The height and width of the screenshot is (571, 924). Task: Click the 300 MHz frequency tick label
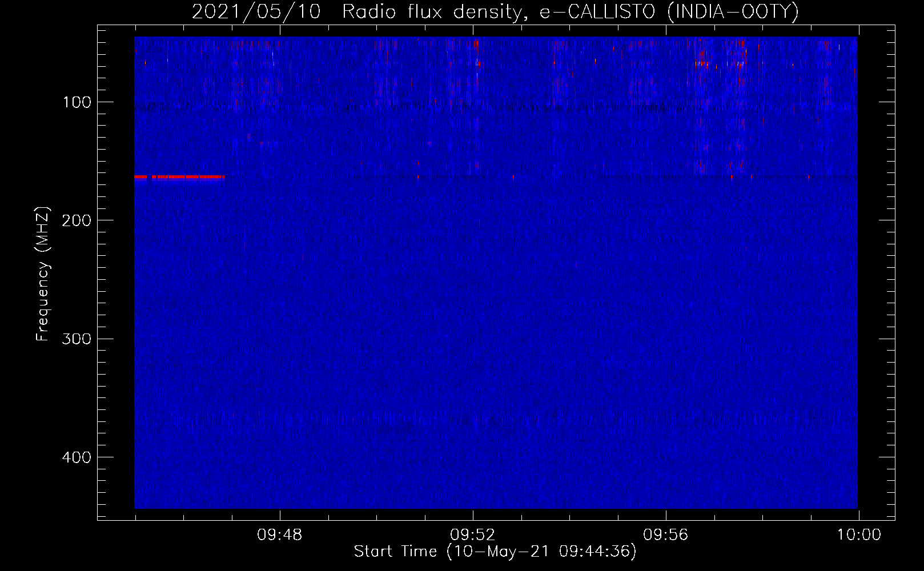(x=77, y=339)
